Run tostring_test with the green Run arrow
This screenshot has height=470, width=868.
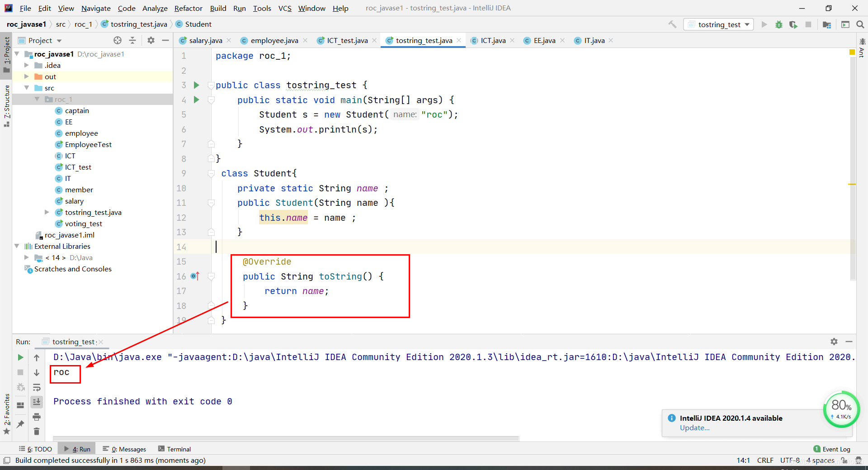(764, 24)
